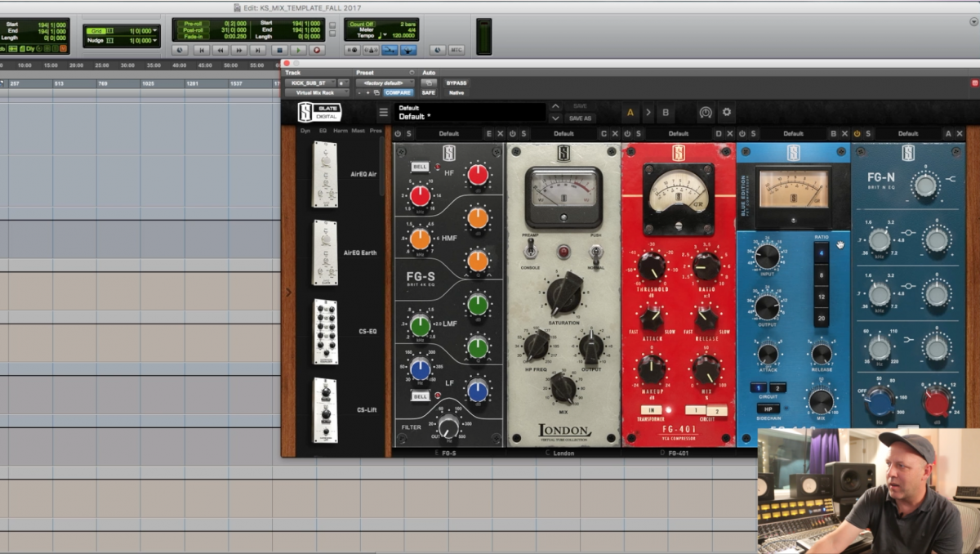This screenshot has height=554, width=980.
Task: Toggle the power switch on the FG-S module
Action: click(x=399, y=132)
